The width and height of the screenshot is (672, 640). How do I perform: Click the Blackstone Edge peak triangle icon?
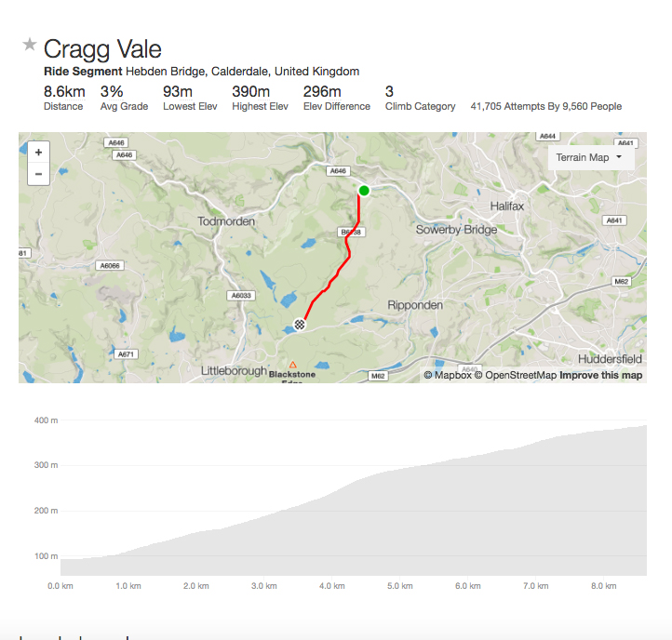click(x=293, y=365)
